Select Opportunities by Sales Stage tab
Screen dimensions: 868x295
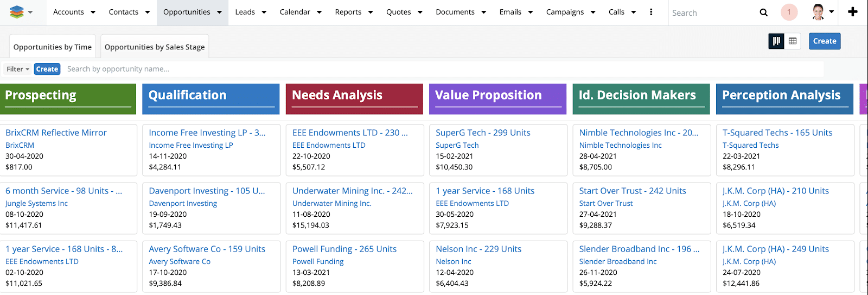(x=155, y=47)
